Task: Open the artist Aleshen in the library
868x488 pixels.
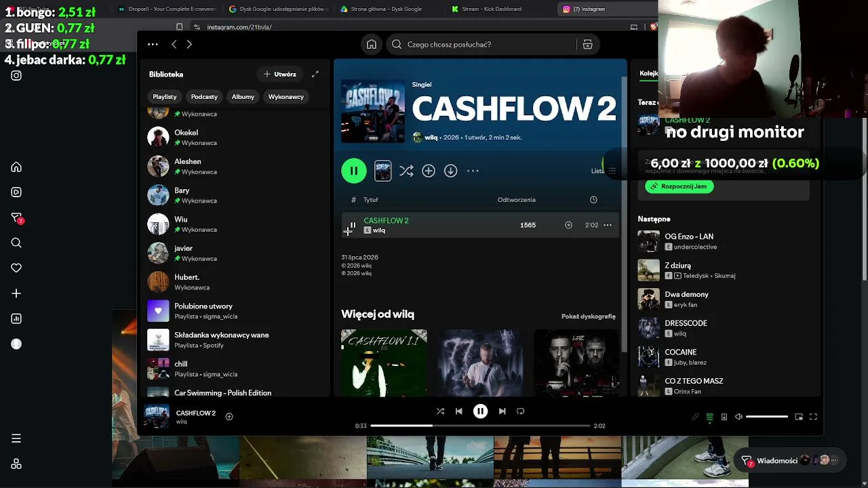Action: point(234,167)
